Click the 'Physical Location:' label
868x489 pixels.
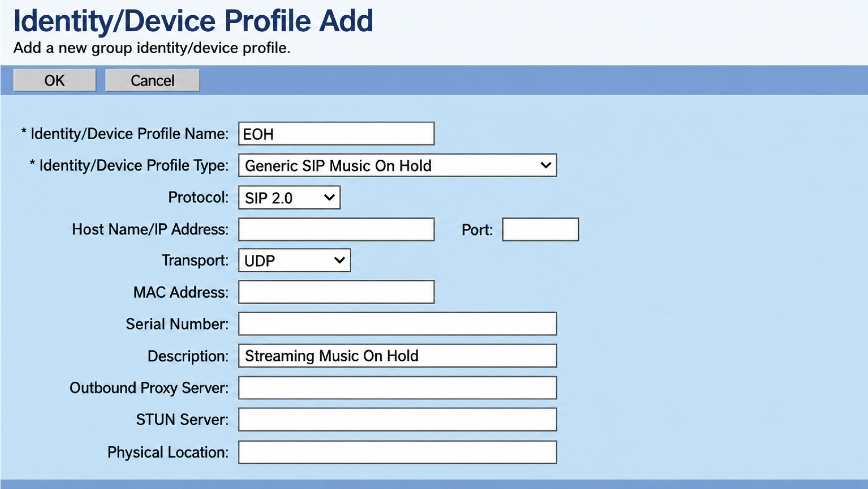coord(168,453)
